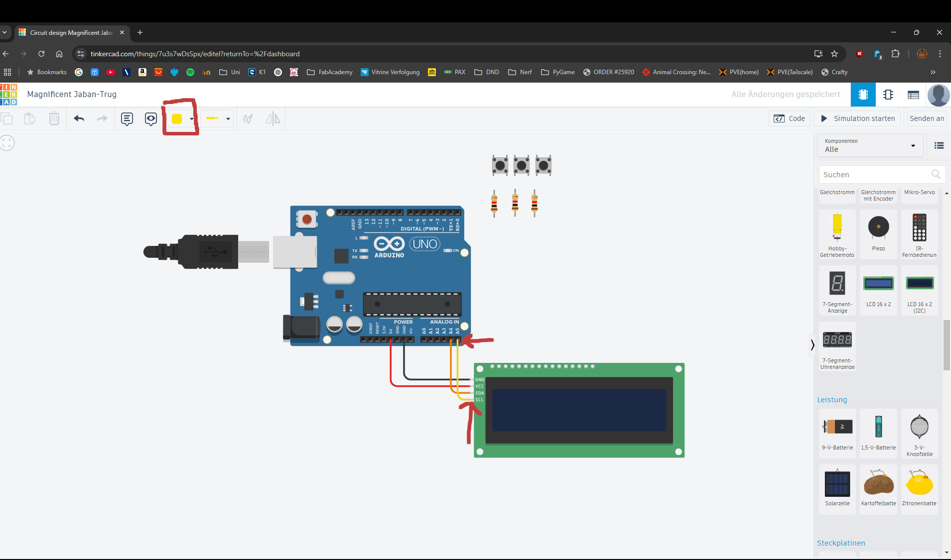Select the Piezo component
Screen dimensions: 951x560
pos(878,234)
